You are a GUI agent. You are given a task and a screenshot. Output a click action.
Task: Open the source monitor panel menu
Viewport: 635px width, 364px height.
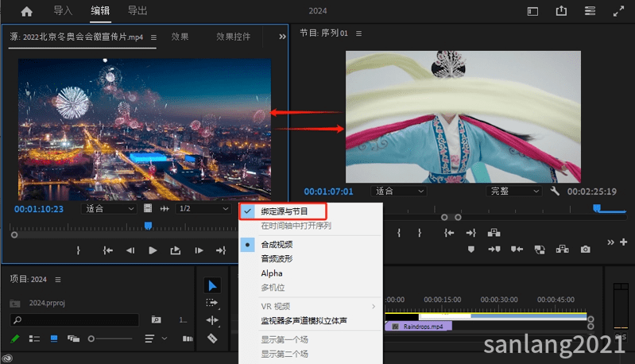tap(153, 37)
